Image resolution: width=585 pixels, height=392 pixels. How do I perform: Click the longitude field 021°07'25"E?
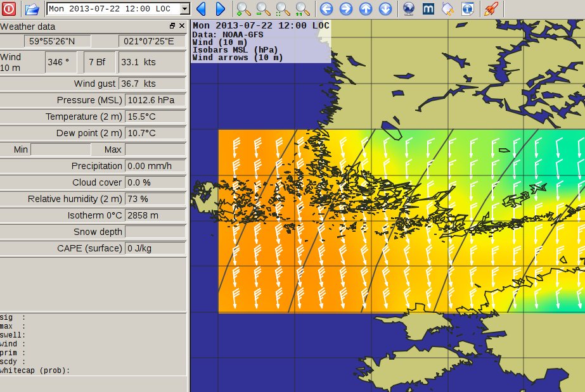tap(152, 41)
